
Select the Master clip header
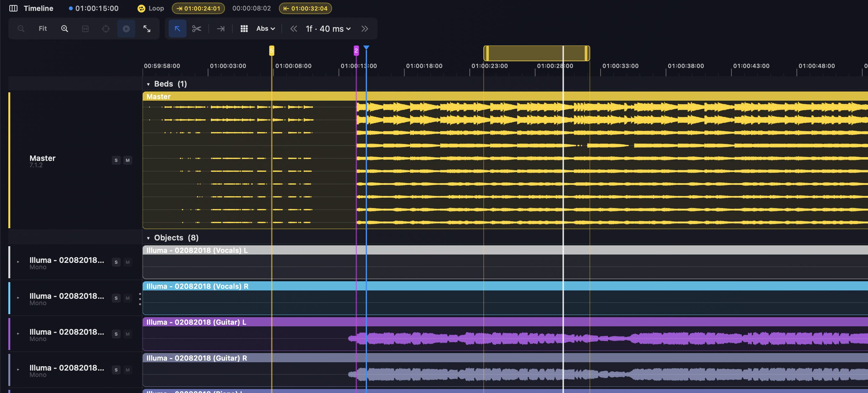(505, 97)
